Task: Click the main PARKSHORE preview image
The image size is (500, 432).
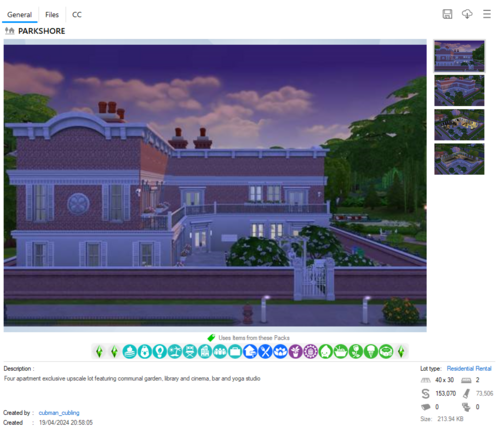Action: pyautogui.click(x=215, y=185)
